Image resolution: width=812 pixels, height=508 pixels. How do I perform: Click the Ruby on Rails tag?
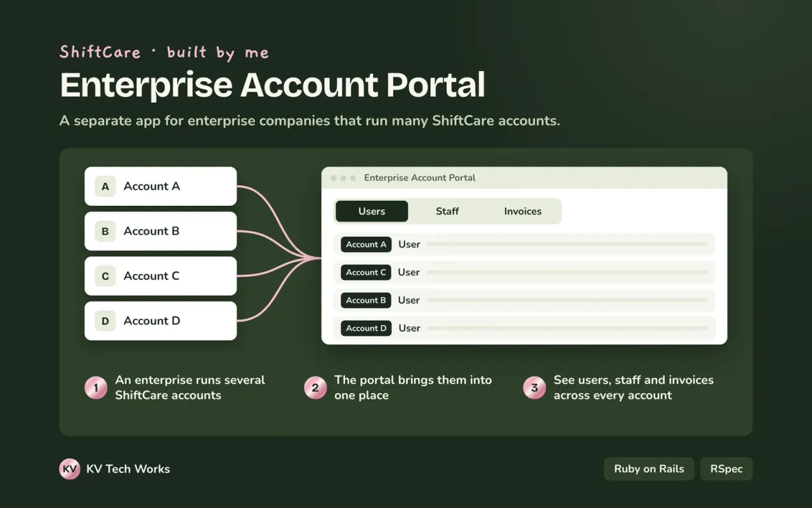coord(649,469)
